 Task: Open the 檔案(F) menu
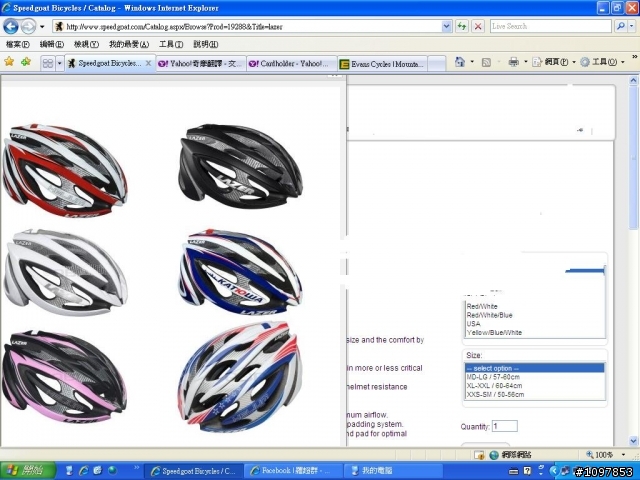point(18,44)
